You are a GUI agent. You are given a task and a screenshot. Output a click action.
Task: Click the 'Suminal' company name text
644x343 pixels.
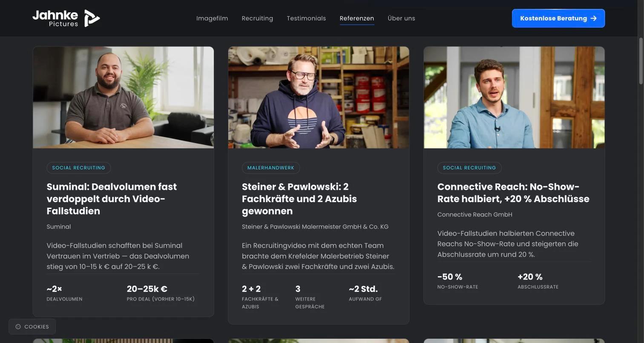coord(59,227)
